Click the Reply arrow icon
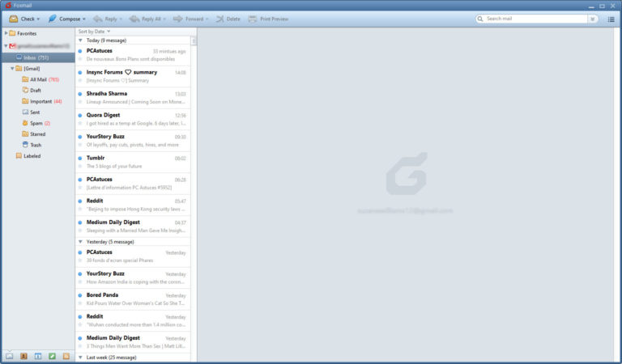 97,19
